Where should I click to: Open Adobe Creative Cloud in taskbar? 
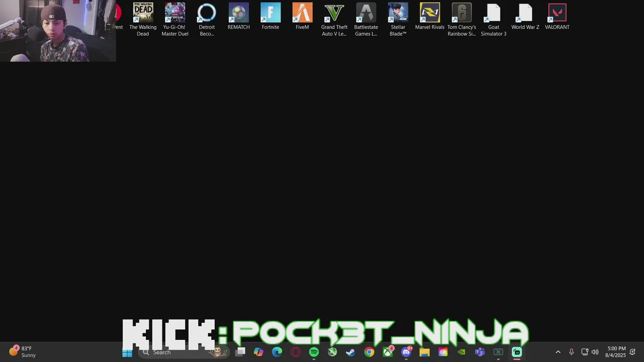pos(443,352)
